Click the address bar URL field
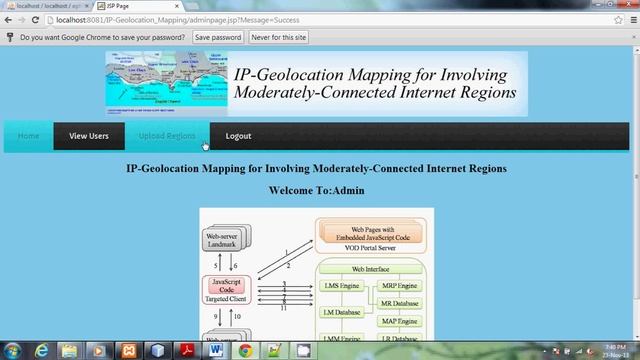 coord(327,20)
